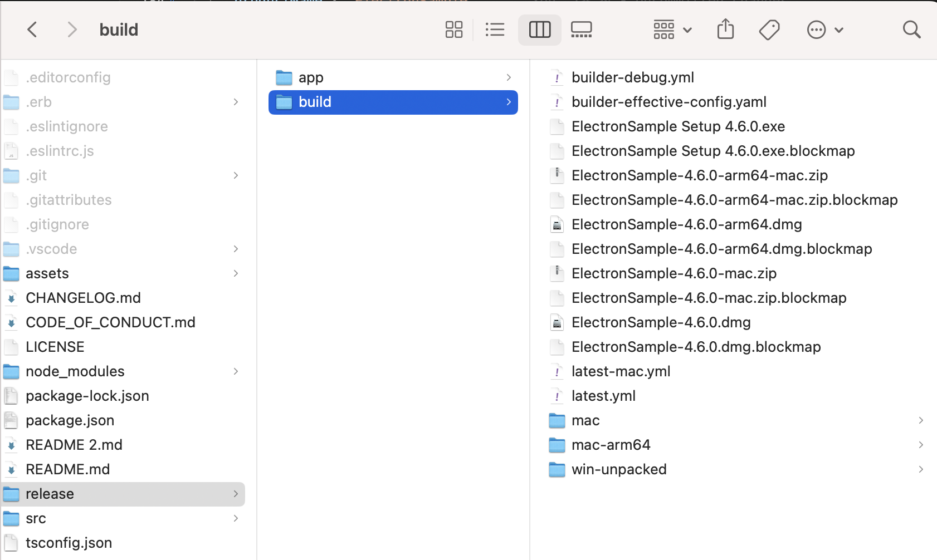
Task: Switch to gallery view
Action: pyautogui.click(x=582, y=30)
